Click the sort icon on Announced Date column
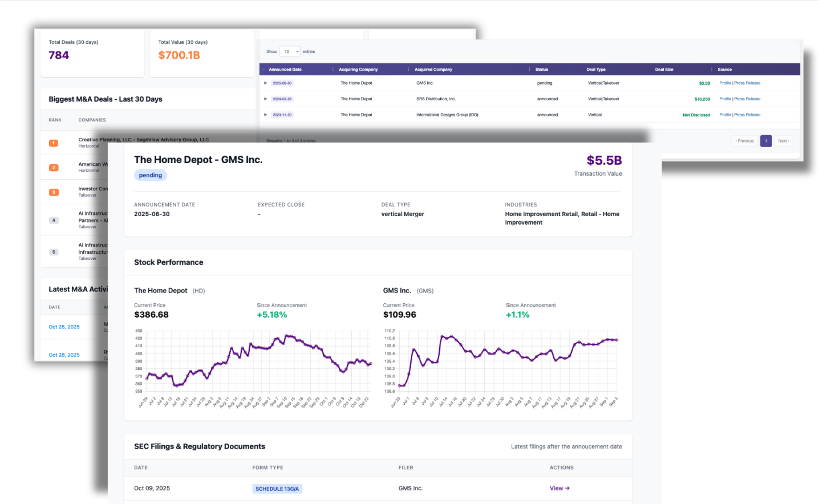 (333, 69)
